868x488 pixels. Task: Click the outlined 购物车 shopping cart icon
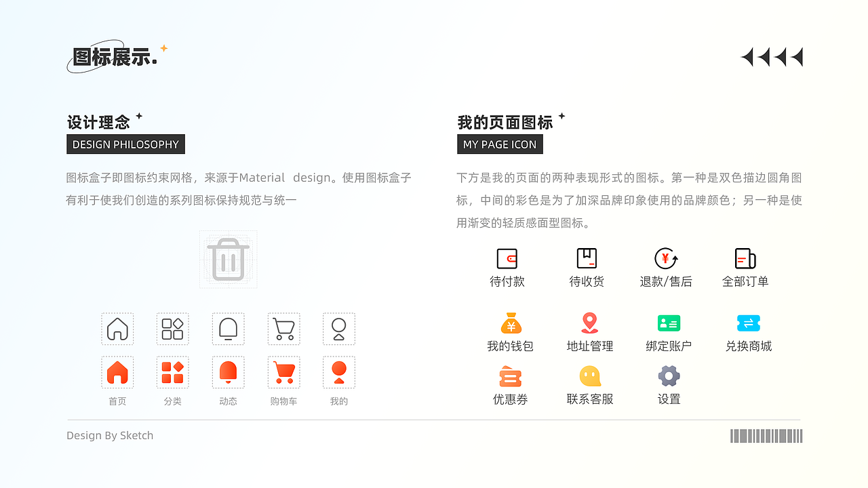tap(283, 329)
